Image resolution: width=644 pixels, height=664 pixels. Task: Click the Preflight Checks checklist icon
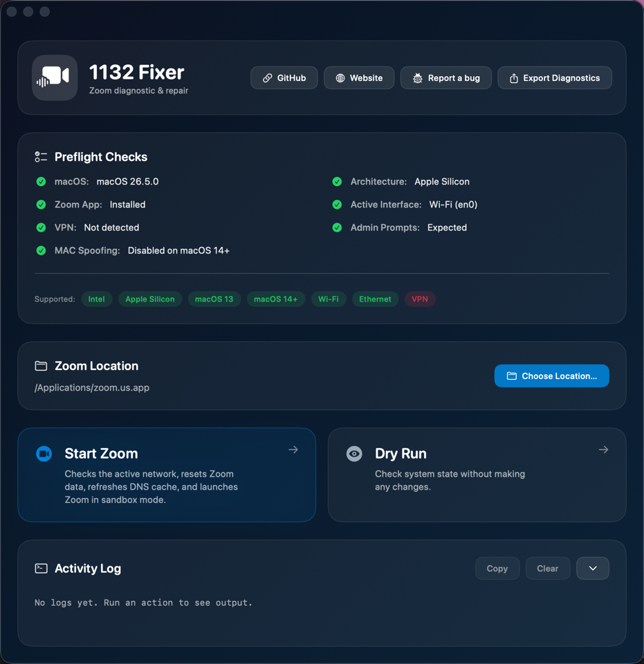coord(41,157)
